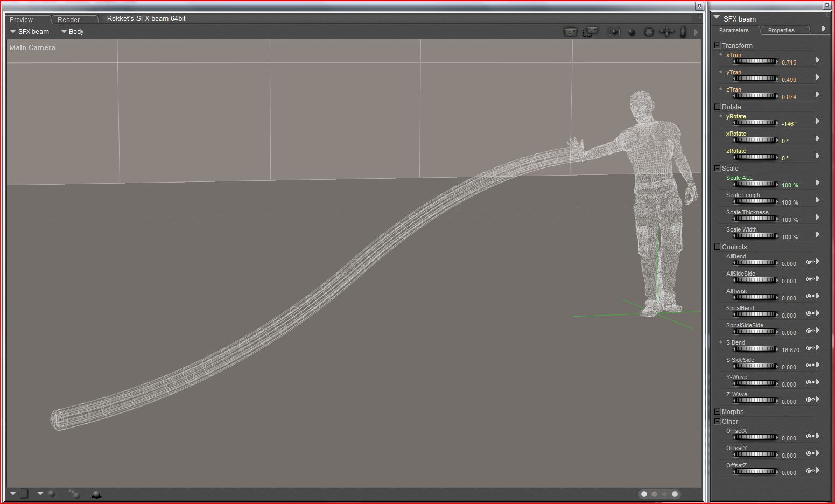
Task: Open the SFX beam panel title dropdown
Action: [x=717, y=18]
